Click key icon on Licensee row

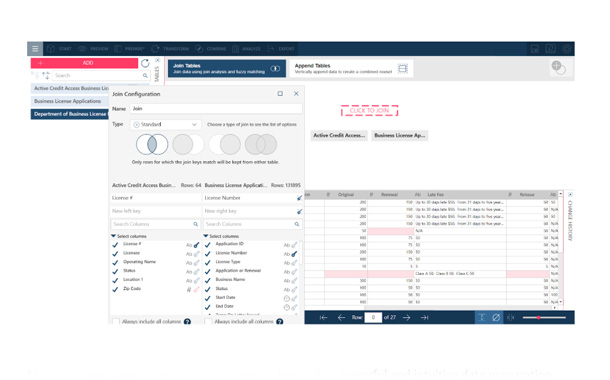[x=197, y=254]
